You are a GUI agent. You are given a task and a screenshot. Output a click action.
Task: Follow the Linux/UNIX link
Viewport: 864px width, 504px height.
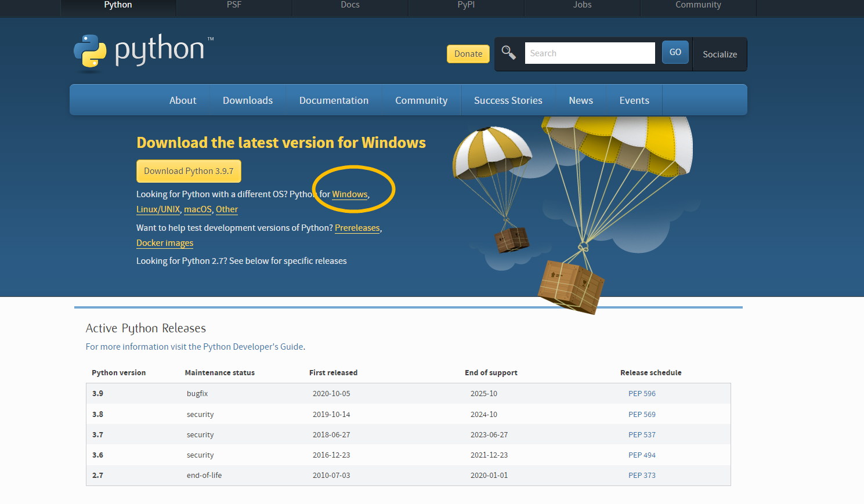click(x=158, y=209)
